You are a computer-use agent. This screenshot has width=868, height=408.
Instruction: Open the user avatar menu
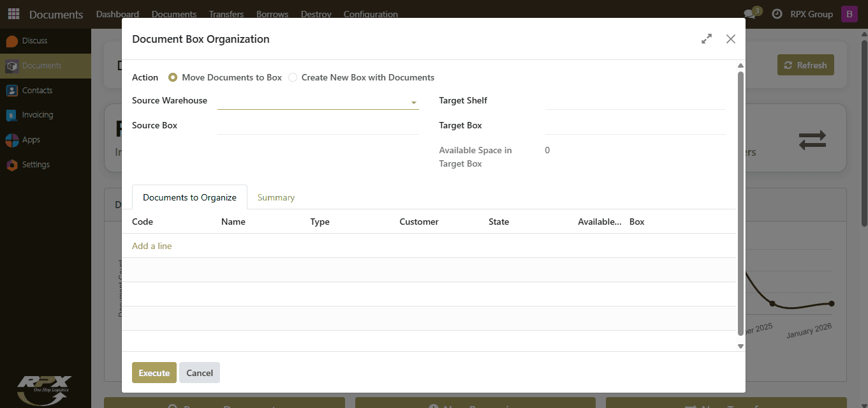pos(850,14)
